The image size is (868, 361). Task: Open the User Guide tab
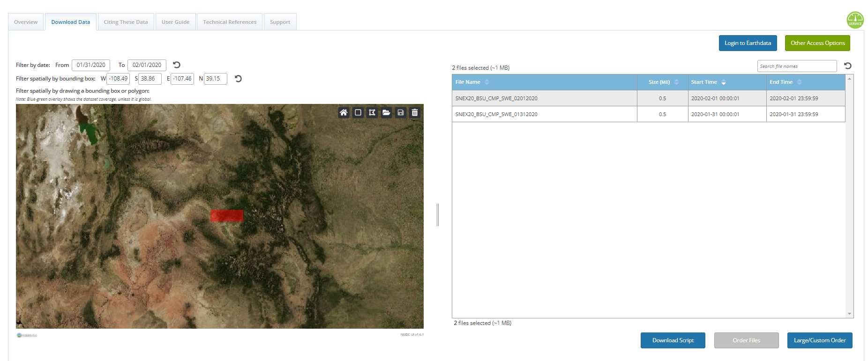(x=176, y=22)
